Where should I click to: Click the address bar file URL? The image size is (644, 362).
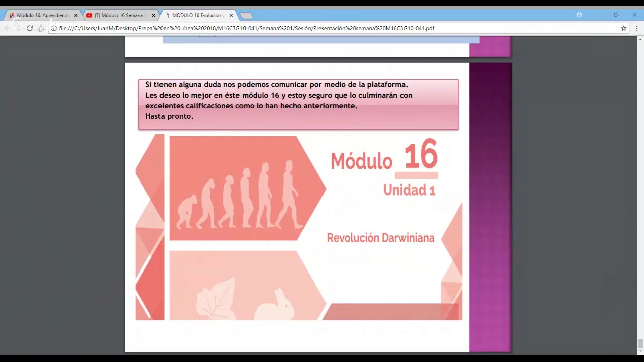click(247, 28)
